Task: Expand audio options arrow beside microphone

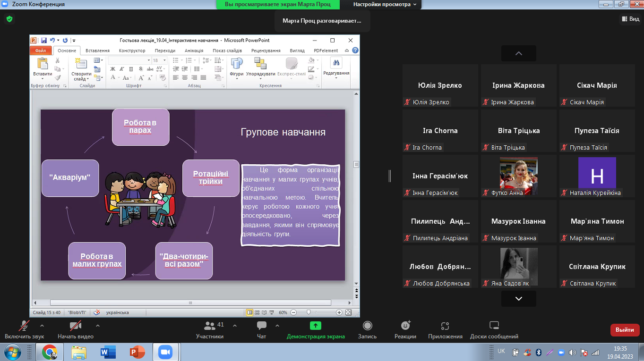Action: pyautogui.click(x=42, y=326)
